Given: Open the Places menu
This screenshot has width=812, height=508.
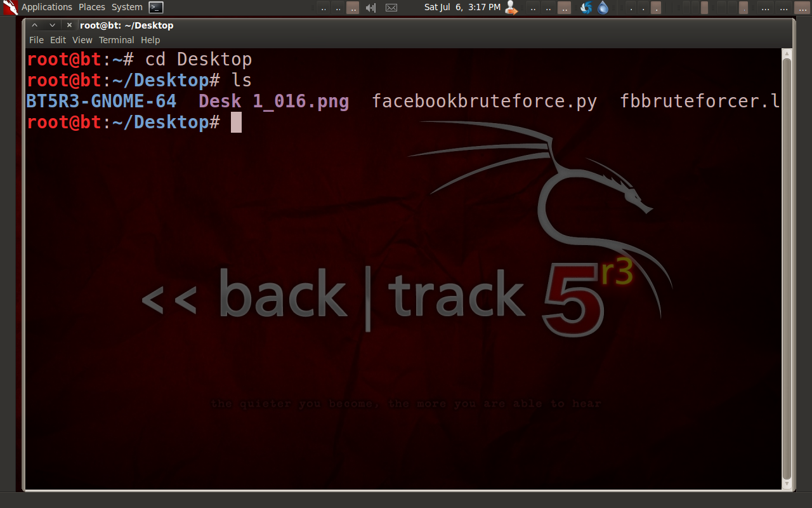Looking at the screenshot, I should tap(92, 7).
